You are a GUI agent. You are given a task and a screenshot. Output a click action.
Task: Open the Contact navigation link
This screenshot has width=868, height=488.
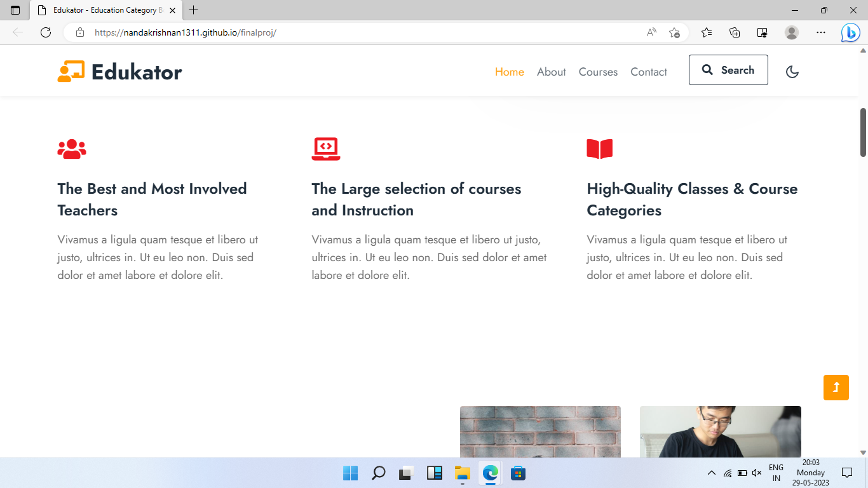(x=648, y=72)
